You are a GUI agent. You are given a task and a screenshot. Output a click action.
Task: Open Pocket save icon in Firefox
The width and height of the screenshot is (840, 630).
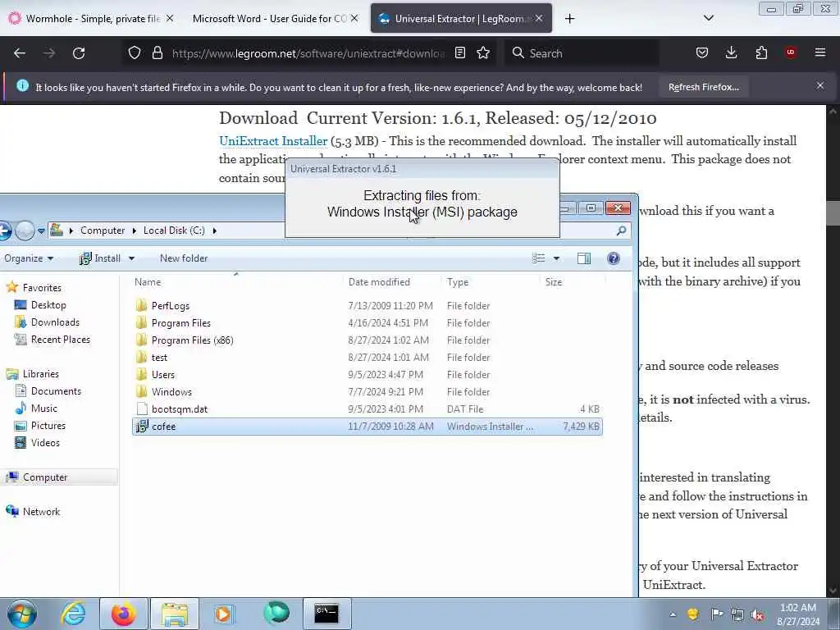702,52
